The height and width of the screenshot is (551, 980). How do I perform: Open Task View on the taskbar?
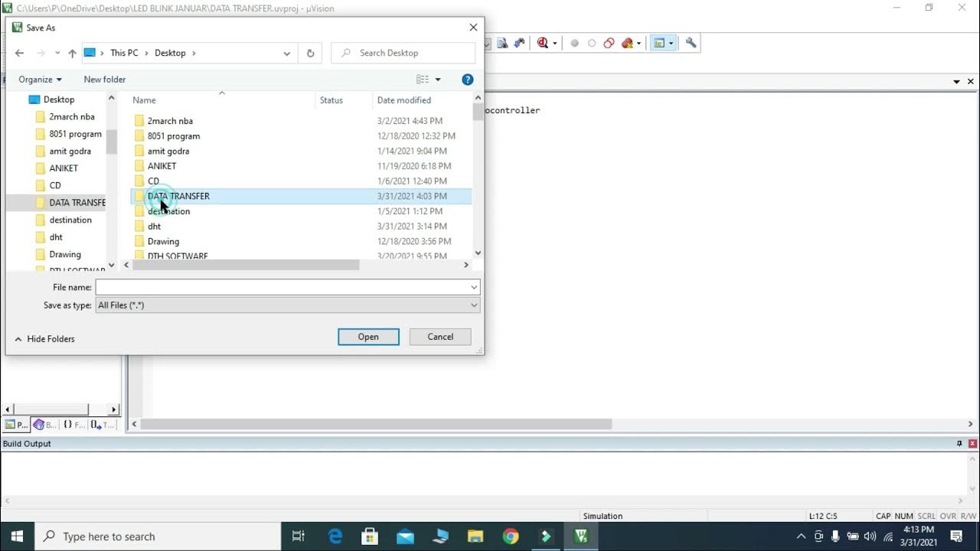pyautogui.click(x=299, y=536)
